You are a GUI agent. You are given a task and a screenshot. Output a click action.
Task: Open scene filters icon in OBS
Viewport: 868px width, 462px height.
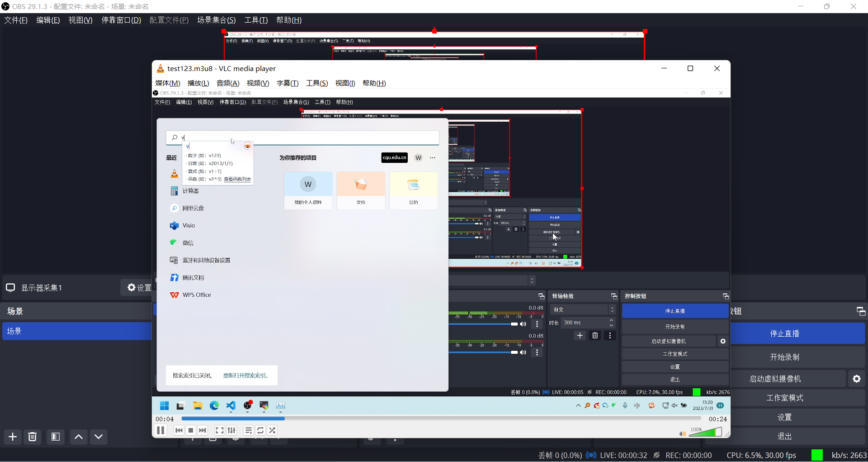pyautogui.click(x=56, y=437)
